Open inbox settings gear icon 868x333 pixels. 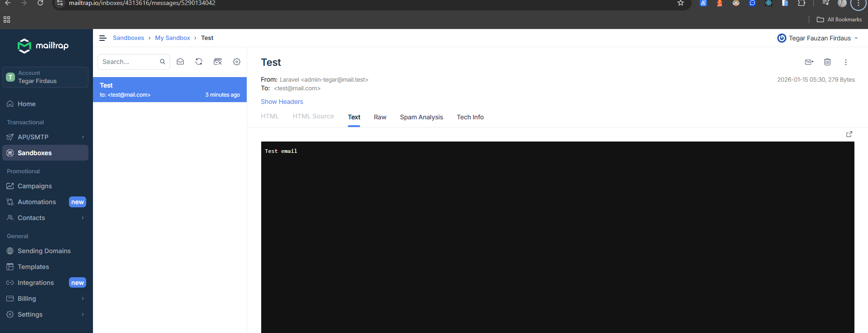(x=237, y=62)
